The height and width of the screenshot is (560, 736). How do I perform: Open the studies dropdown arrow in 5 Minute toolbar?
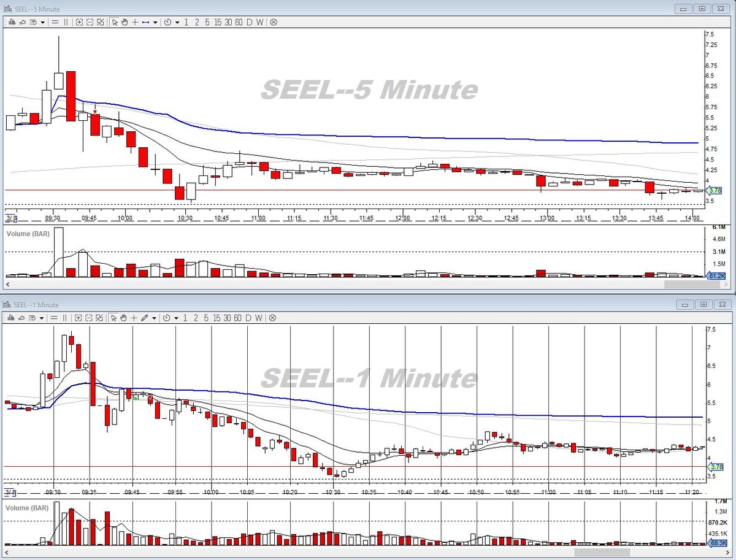coord(42,22)
